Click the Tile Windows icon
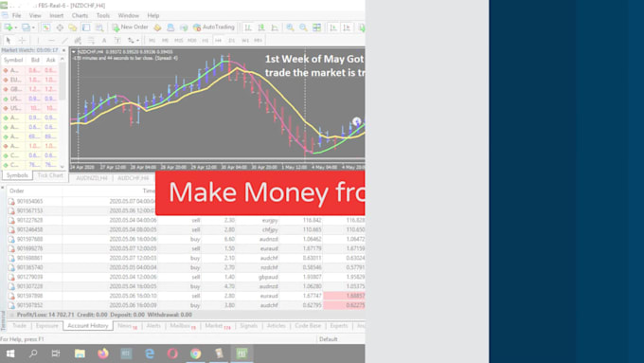The height and width of the screenshot is (363, 644). [x=316, y=27]
